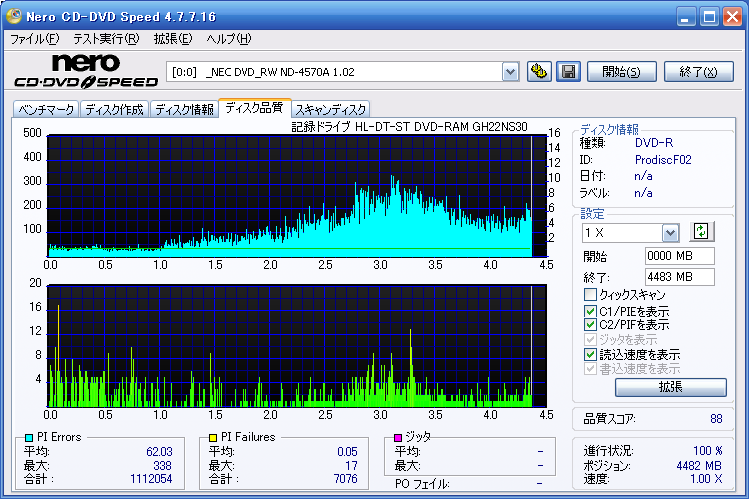Image resolution: width=749 pixels, height=499 pixels.
Task: Click the save floppy disk icon
Action: tap(568, 72)
